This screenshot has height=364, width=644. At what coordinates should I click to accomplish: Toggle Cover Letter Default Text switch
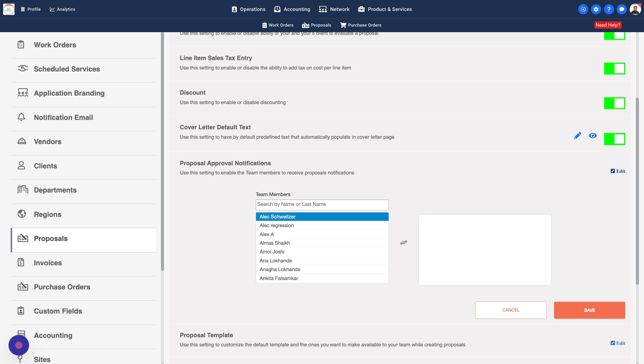click(614, 139)
